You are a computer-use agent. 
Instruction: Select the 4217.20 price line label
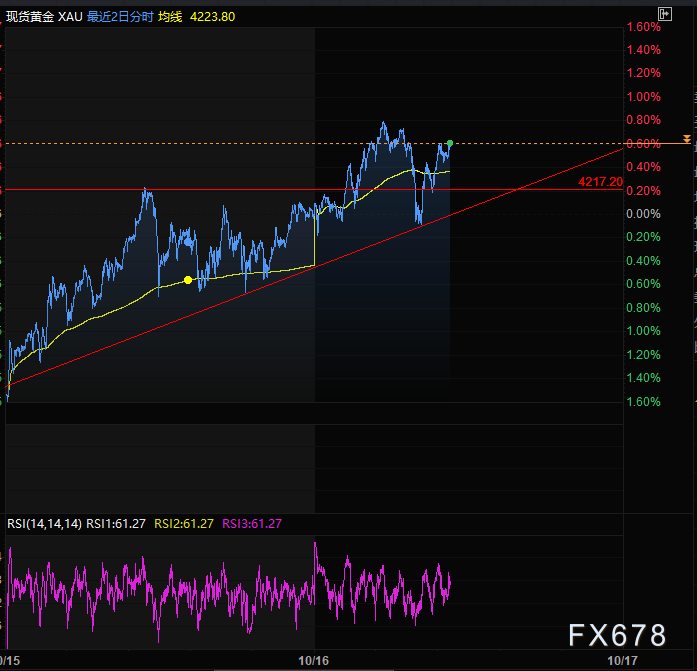600,183
